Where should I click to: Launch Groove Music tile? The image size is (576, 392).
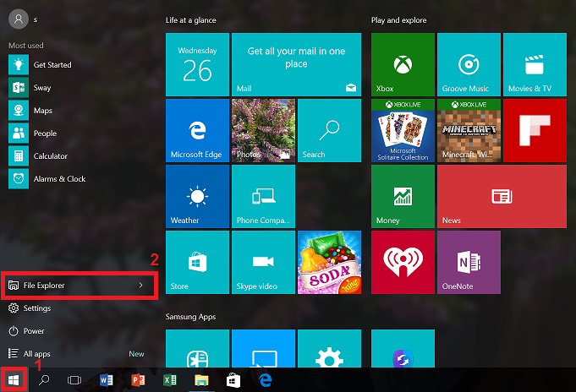click(x=469, y=64)
